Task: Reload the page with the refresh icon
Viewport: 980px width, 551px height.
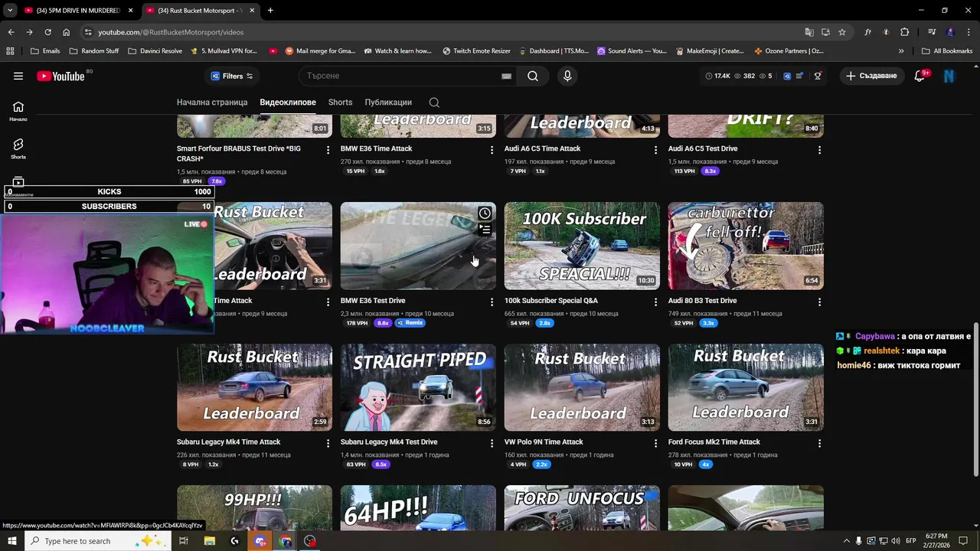Action: pos(47,32)
